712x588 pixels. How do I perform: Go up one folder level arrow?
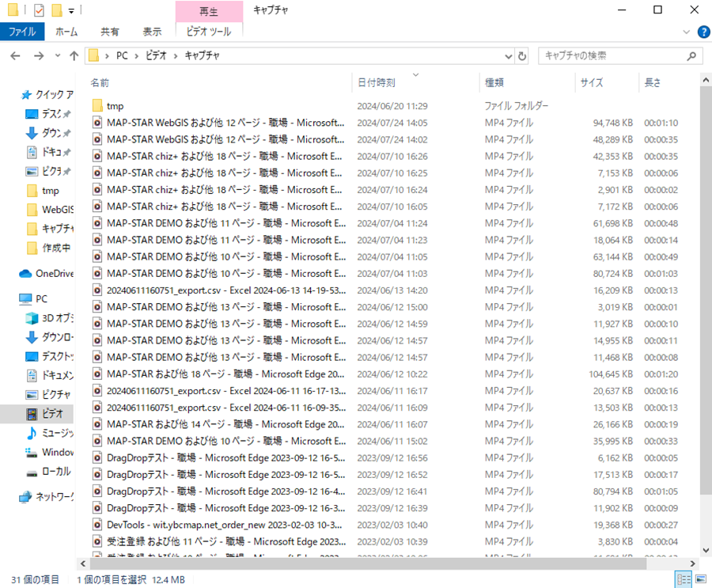[74, 56]
